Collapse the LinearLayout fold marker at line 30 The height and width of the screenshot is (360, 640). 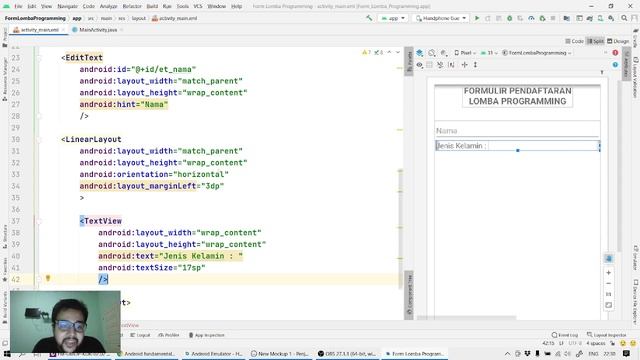click(39, 140)
